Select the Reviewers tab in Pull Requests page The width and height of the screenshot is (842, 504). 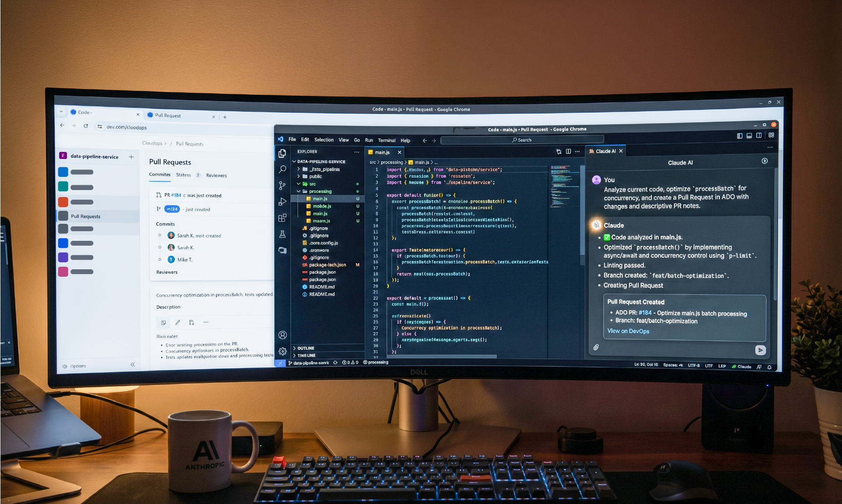pos(217,176)
